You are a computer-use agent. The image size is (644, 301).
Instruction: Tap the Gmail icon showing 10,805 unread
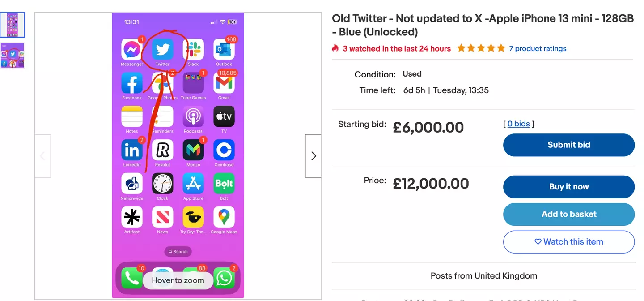pos(224,84)
